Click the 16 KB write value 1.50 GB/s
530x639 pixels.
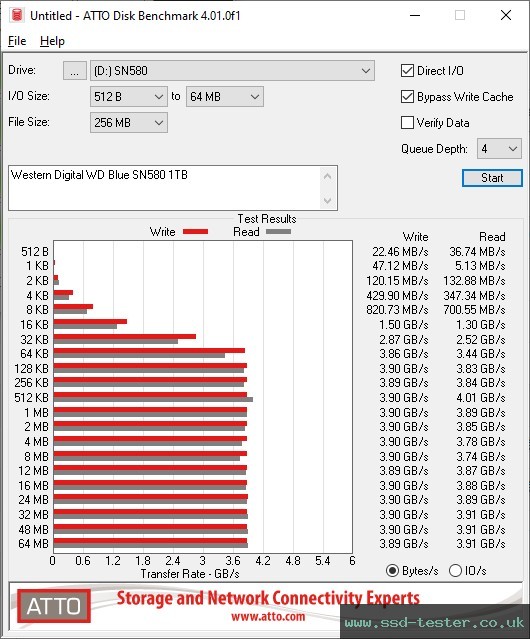tap(404, 325)
